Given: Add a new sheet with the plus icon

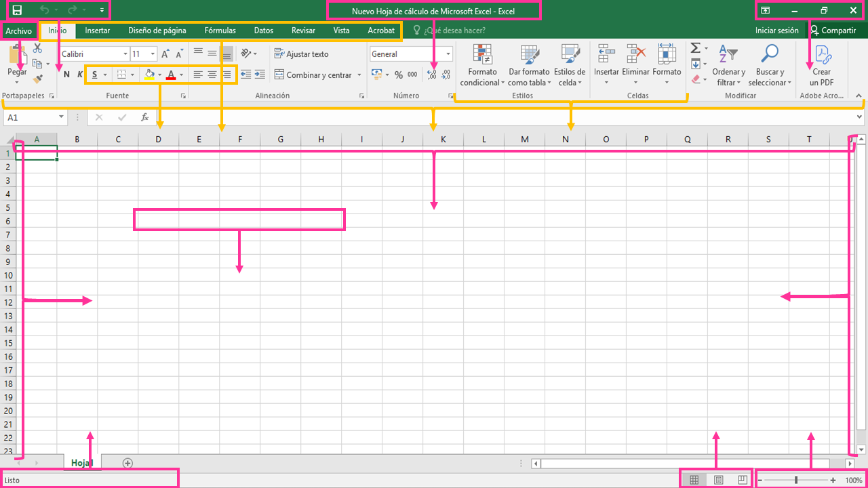Looking at the screenshot, I should (127, 463).
